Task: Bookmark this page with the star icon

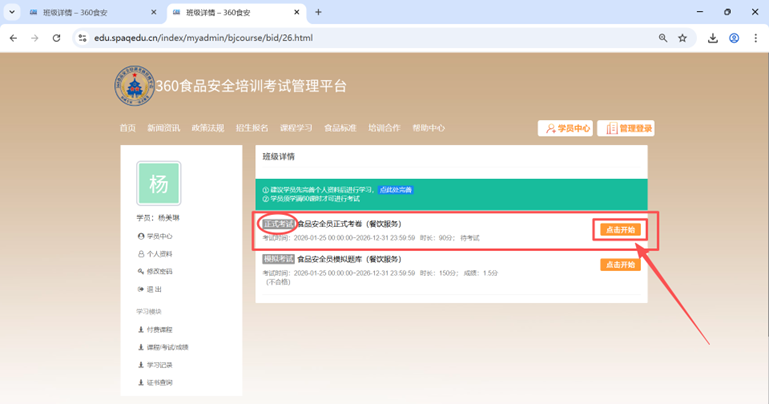Action: click(683, 38)
